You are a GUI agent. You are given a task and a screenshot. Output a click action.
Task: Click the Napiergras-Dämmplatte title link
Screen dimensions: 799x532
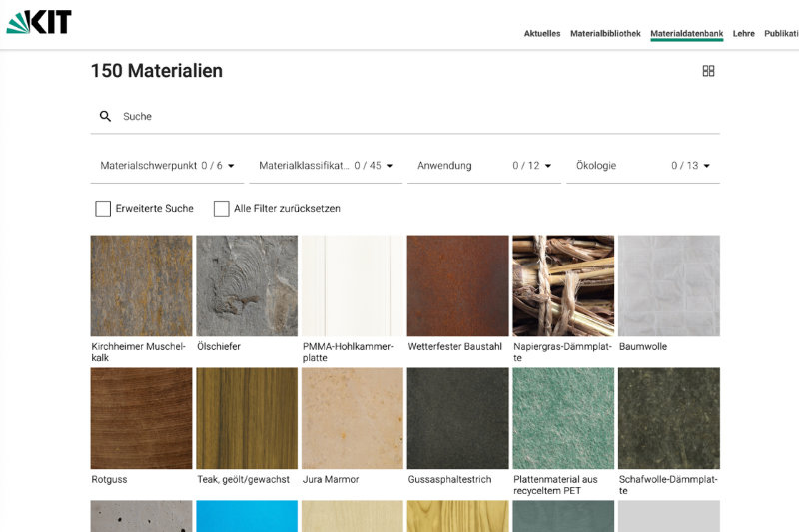[x=562, y=352]
